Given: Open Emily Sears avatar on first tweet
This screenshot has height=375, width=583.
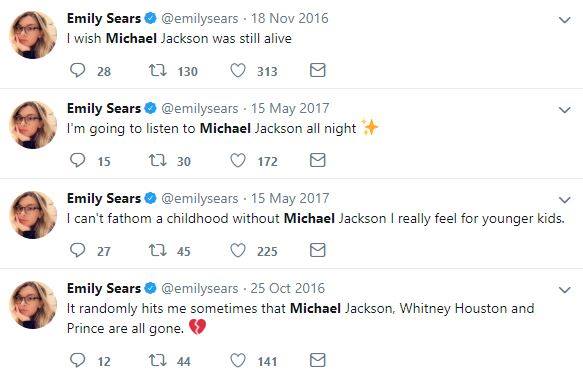Looking at the screenshot, I should pyautogui.click(x=33, y=35).
